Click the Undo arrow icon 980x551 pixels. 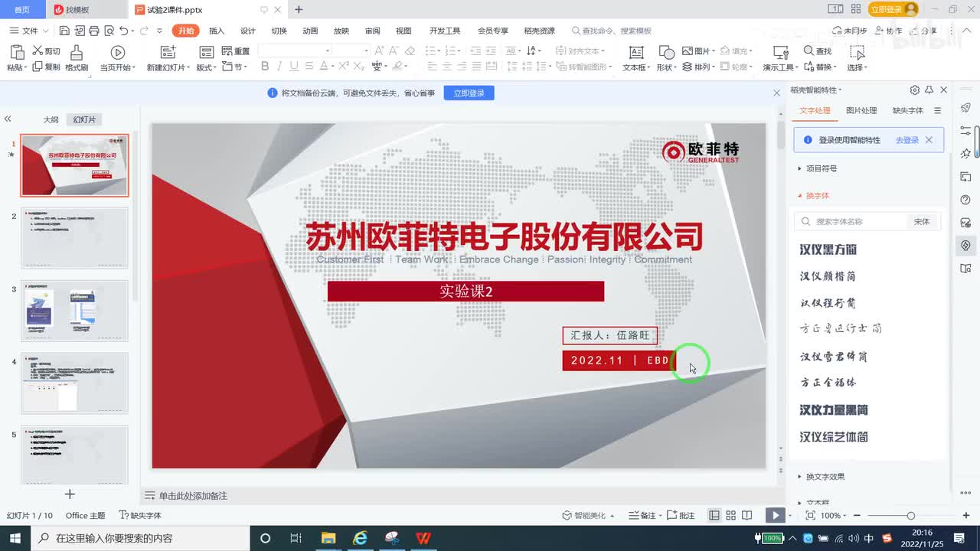coord(123,31)
